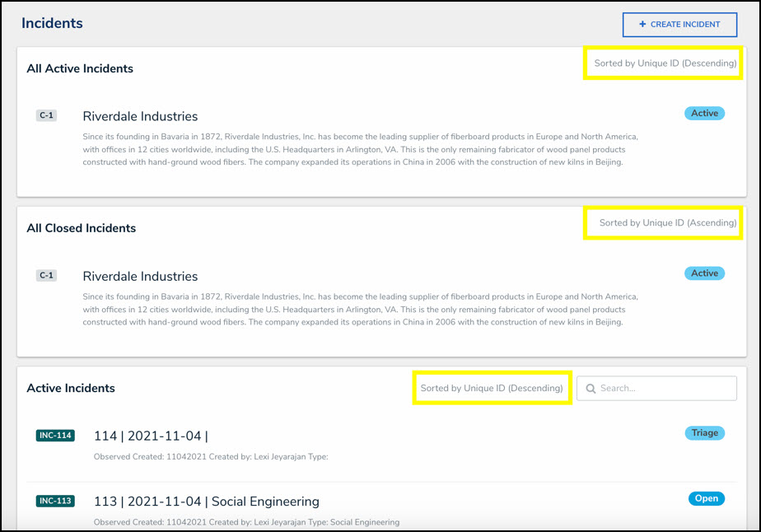Screen dimensions: 761x532
Task: Click the Create Incident button
Action: point(679,25)
